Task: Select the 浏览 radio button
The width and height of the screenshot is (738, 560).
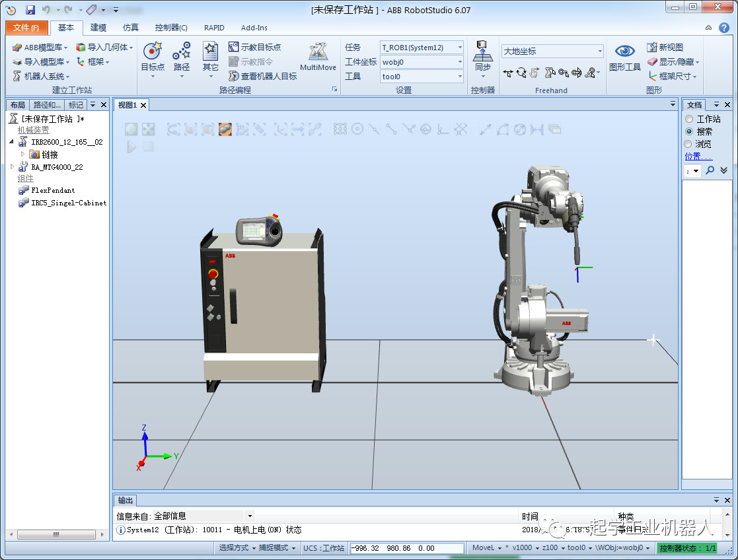Action: [689, 144]
